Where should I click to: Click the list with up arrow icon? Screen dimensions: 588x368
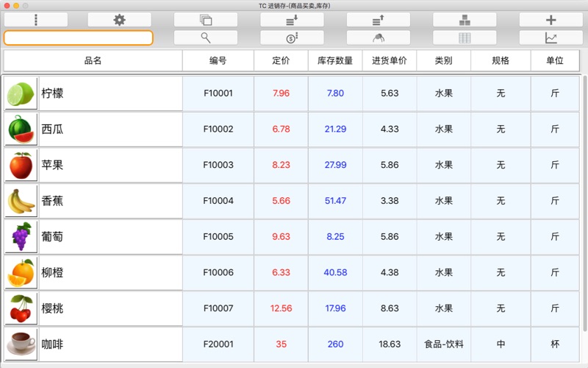(378, 20)
